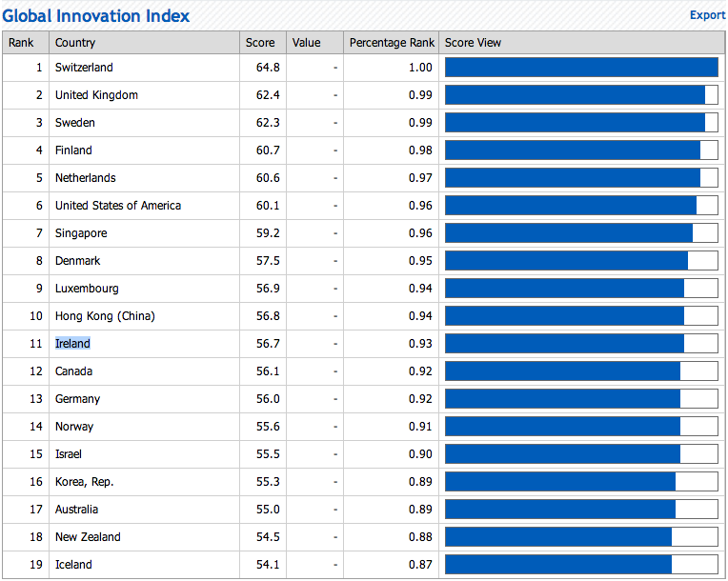
Task: Click Singapore's score value 59.2
Action: [268, 233]
